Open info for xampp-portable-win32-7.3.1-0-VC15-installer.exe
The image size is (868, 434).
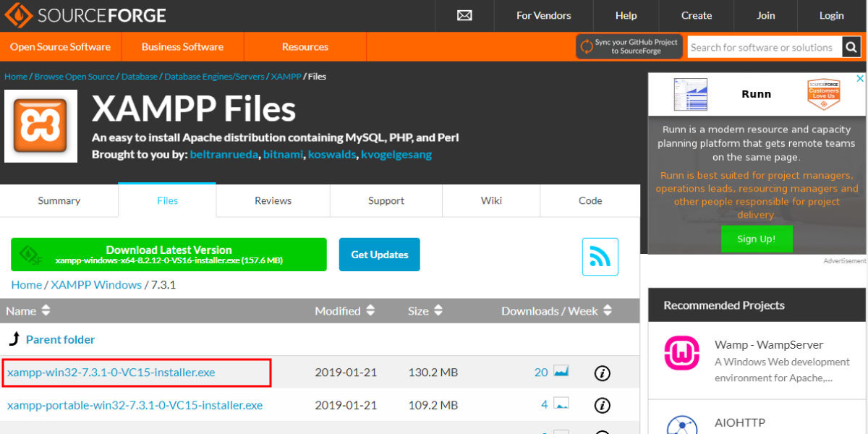(602, 405)
